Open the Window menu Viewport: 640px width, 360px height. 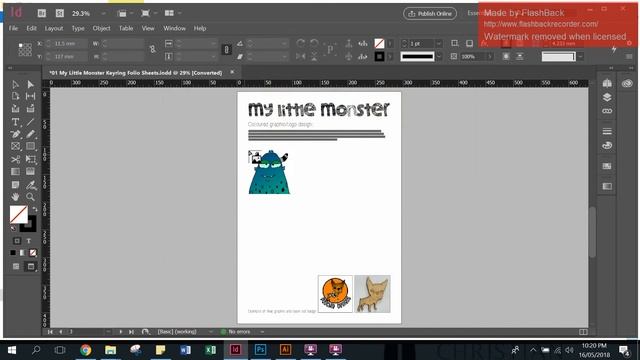click(x=174, y=28)
